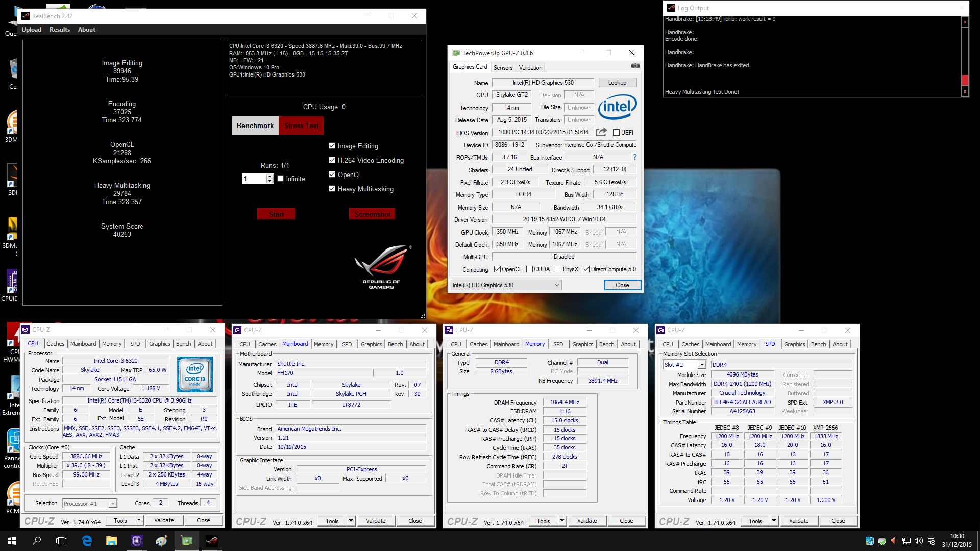The width and height of the screenshot is (980, 551).
Task: Click the tray network icon
Action: click(x=906, y=541)
